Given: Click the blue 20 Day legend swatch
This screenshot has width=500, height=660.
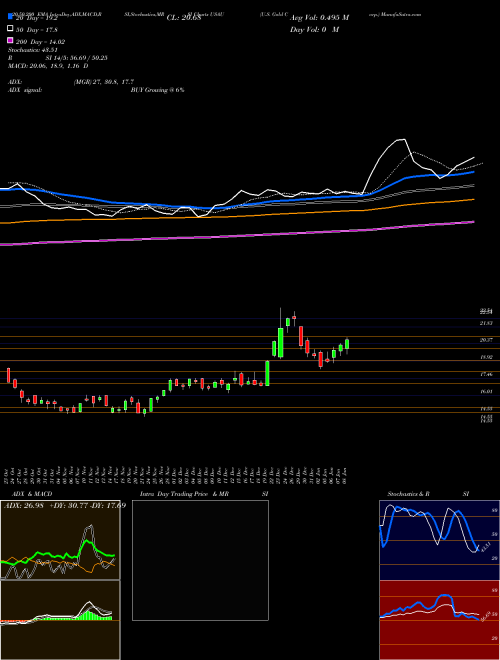Looking at the screenshot, I should point(10,17).
